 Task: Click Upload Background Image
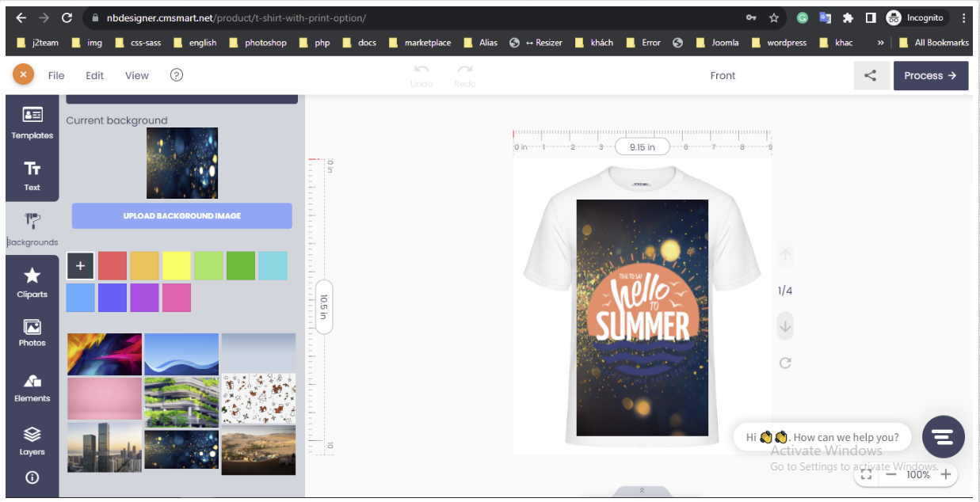181,215
